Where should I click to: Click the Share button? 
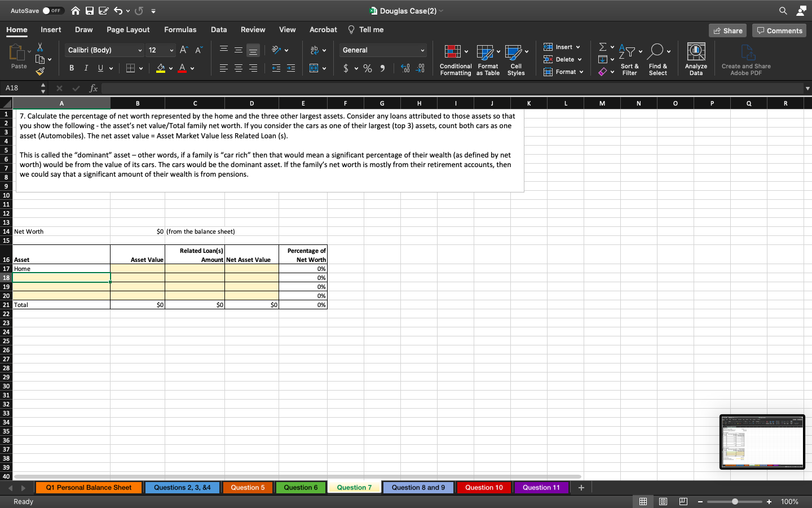point(727,30)
